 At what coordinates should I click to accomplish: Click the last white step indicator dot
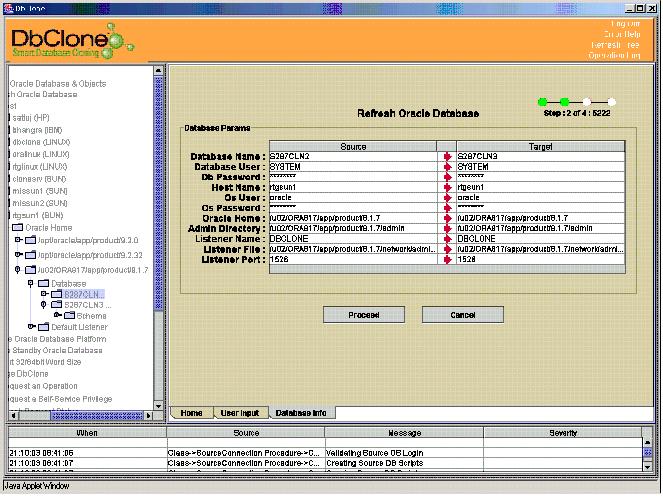point(611,101)
